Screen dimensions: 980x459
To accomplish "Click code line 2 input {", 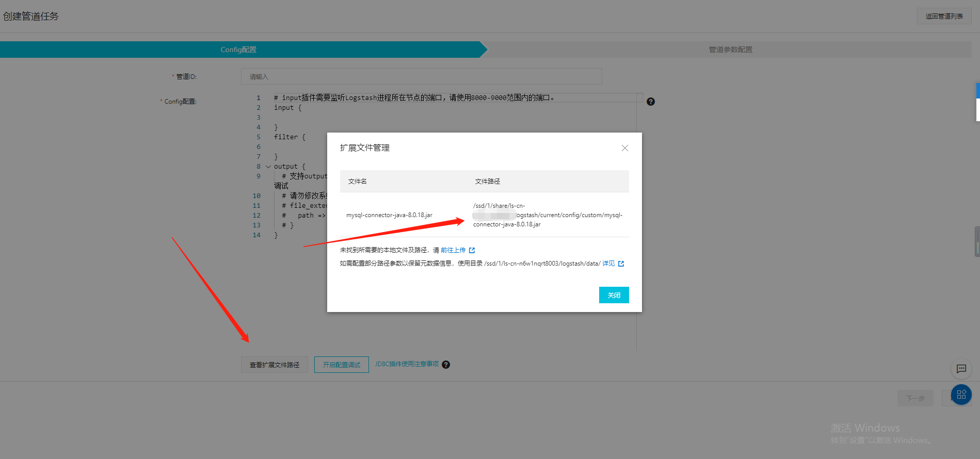I will 287,108.
